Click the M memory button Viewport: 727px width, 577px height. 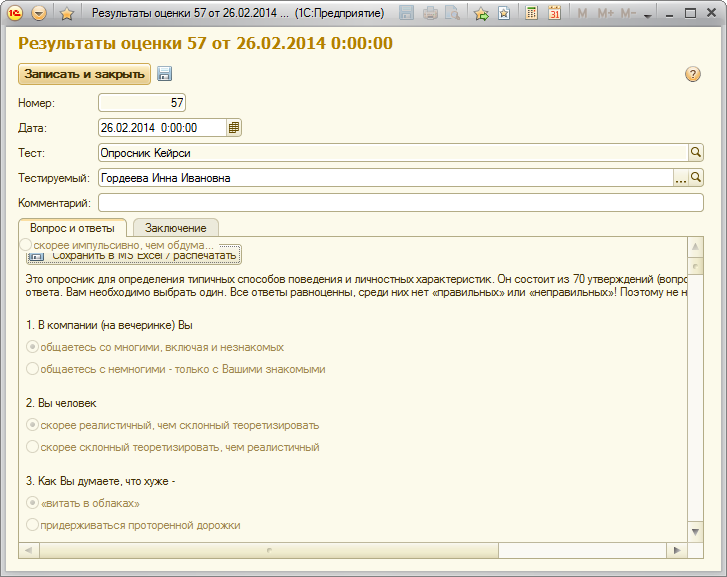pos(582,13)
